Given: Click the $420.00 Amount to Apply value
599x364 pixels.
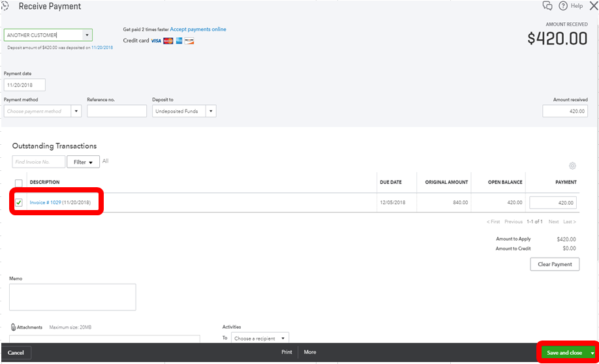Looking at the screenshot, I should [566, 239].
